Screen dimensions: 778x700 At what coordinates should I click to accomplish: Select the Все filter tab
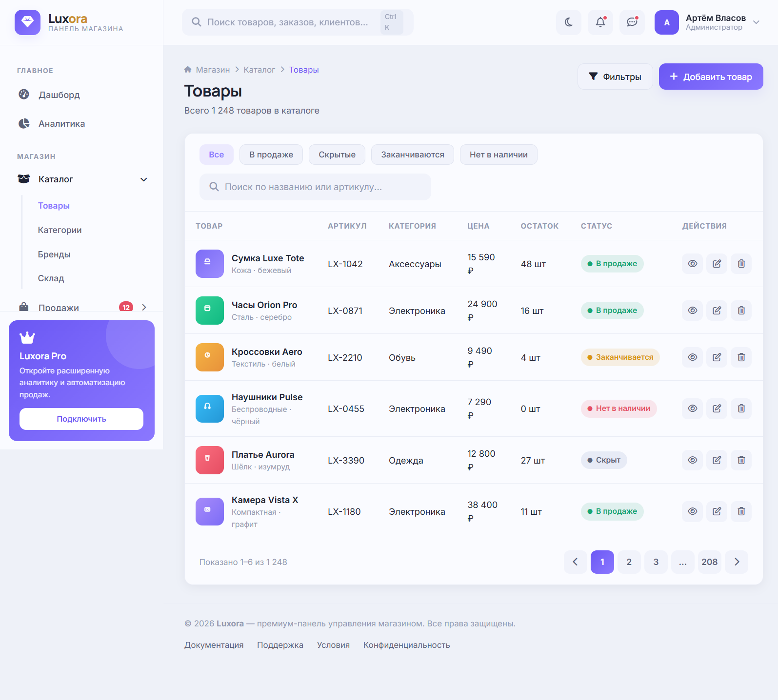(x=217, y=155)
